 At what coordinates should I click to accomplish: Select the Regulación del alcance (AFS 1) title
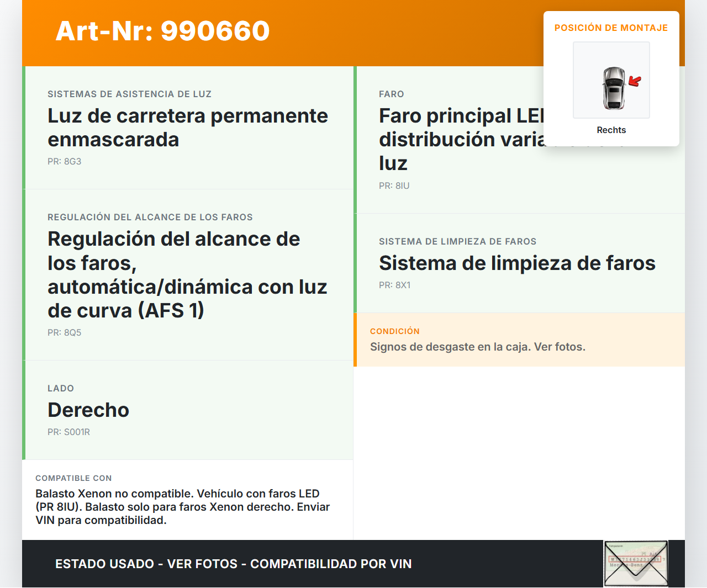(x=187, y=274)
